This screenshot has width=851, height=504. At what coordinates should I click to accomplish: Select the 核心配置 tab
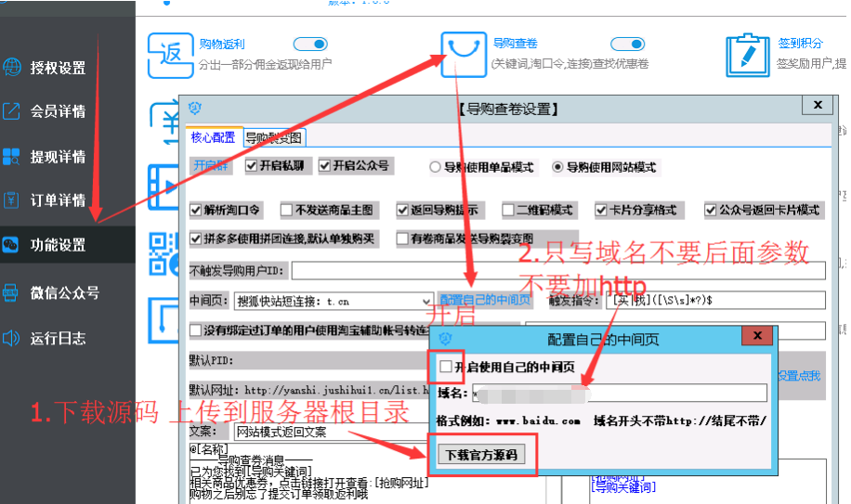tap(213, 137)
